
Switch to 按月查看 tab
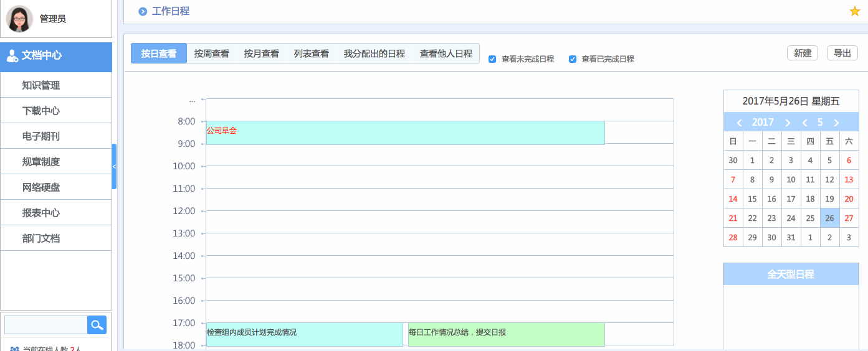261,54
